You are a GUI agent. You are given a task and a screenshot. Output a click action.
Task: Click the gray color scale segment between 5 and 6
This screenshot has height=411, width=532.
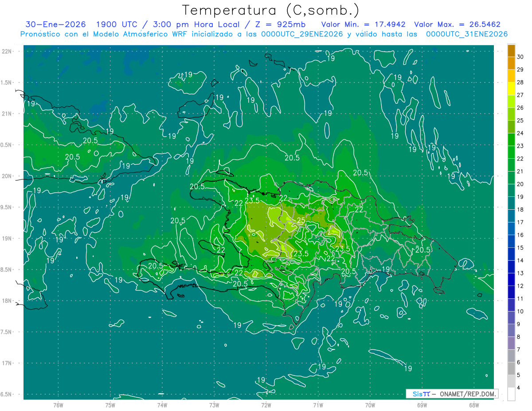[511, 368]
